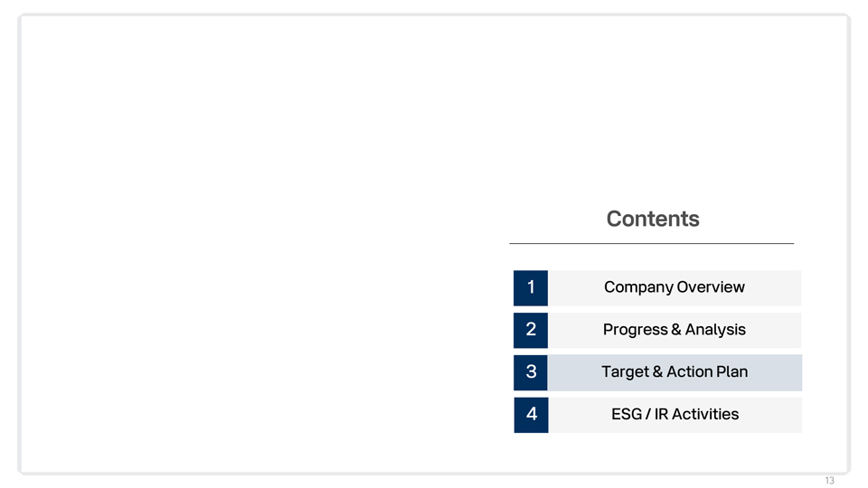Click the divider line under Contents

coord(651,243)
